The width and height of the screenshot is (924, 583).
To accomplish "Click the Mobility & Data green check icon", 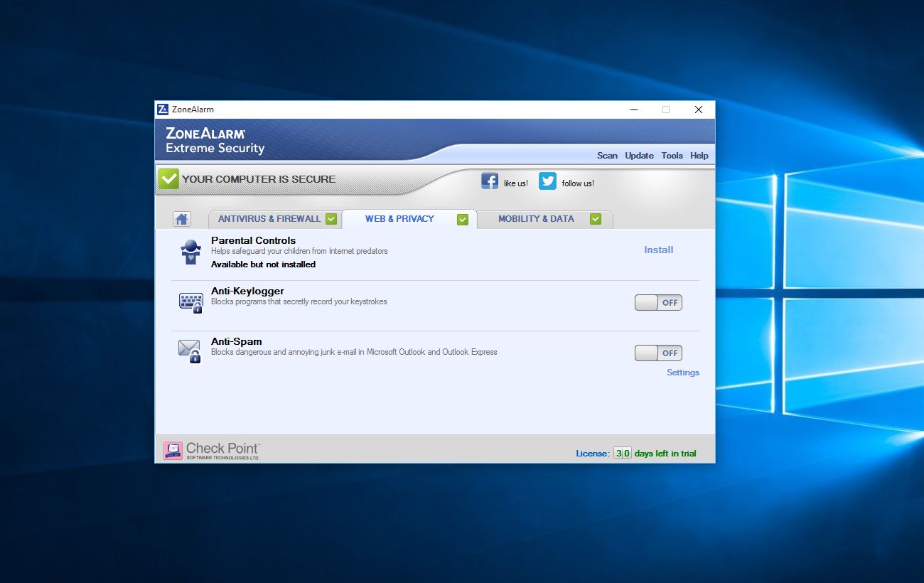I will click(x=596, y=219).
